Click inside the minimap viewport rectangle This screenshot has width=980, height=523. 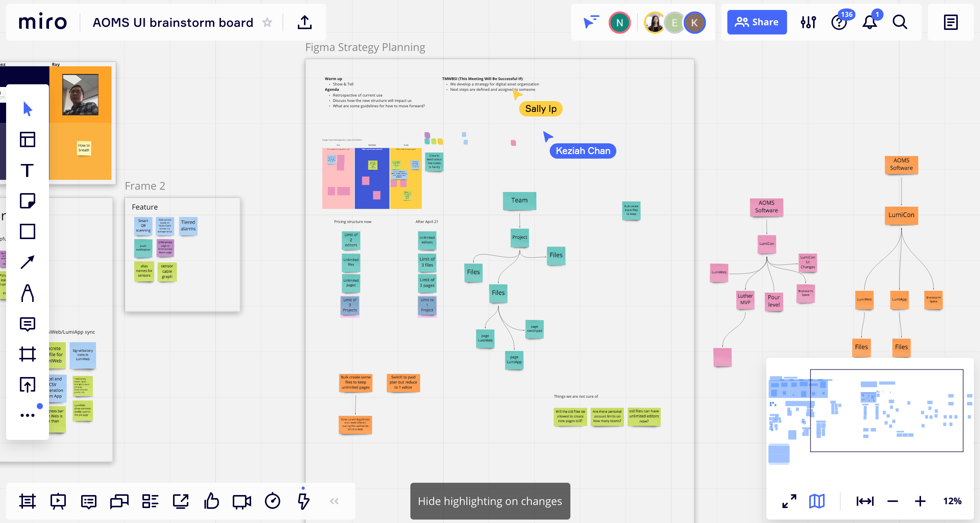[887, 410]
